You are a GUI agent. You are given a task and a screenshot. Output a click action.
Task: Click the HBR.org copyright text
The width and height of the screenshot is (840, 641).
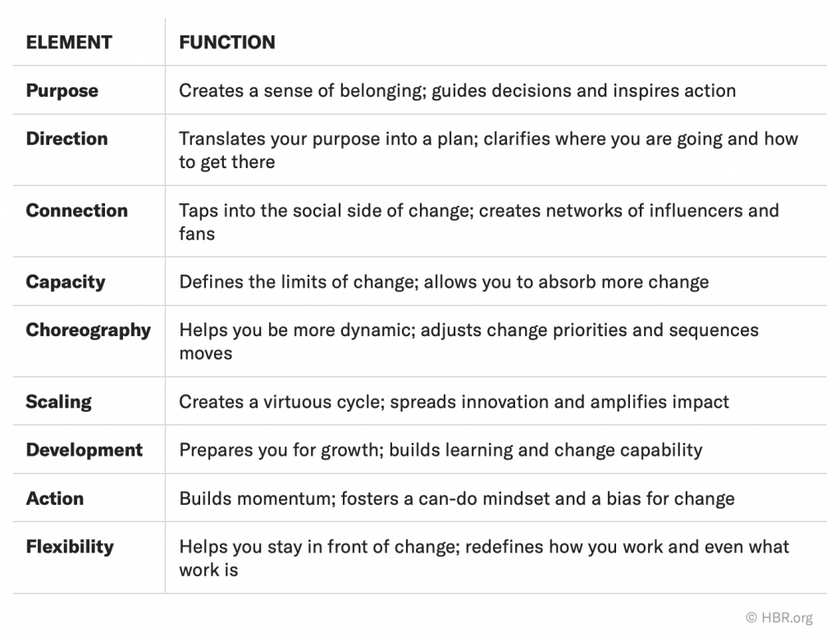[779, 618]
